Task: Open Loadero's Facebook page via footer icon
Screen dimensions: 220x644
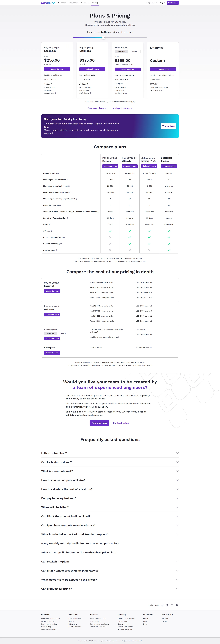Action: click(177, 605)
